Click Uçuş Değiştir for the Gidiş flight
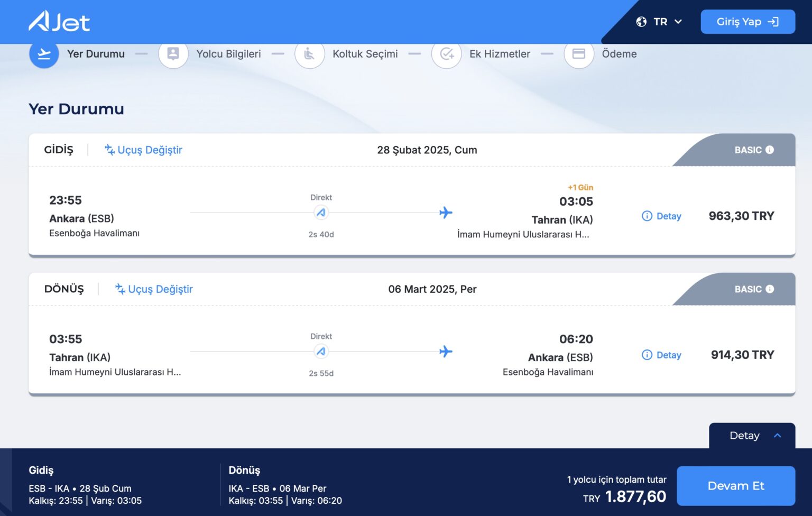The image size is (812, 516). click(x=143, y=150)
